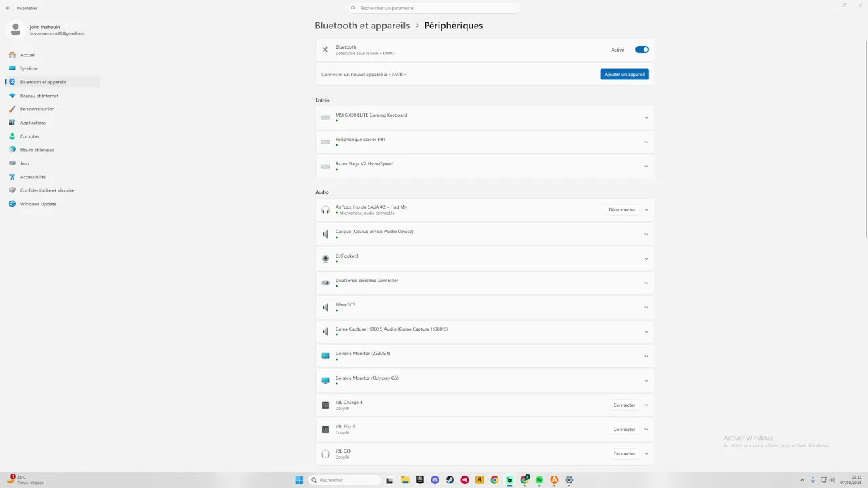Expand the JBL Charge 4 chevron
This screenshot has height=488, width=868.
646,405
